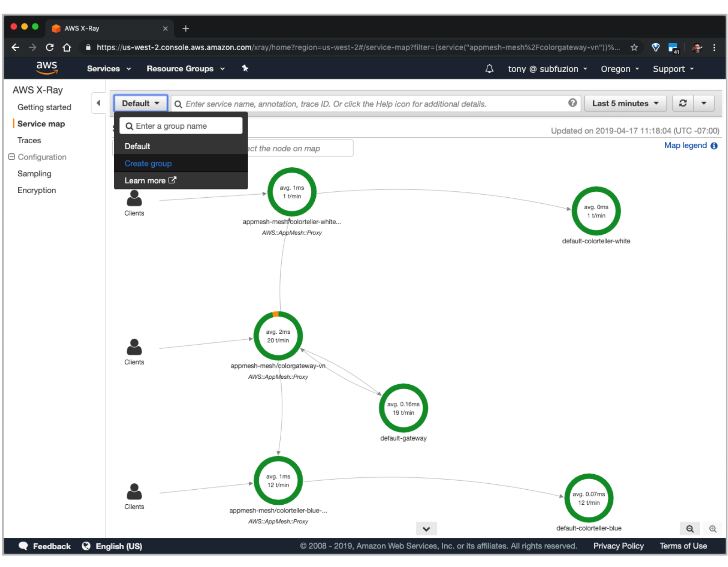Open the extension with 41 badge
Viewport: 728px width, 567px height.
click(673, 48)
